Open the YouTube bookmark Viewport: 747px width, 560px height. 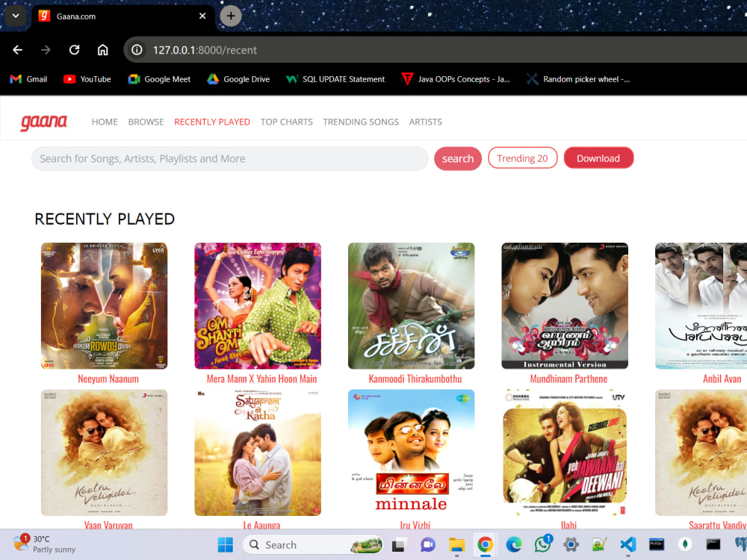[x=87, y=79]
